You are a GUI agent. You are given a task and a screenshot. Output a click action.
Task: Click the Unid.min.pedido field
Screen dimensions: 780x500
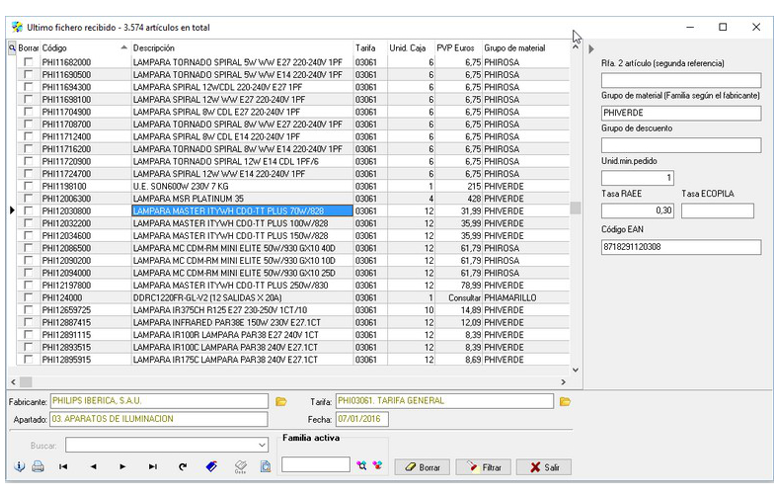[637, 178]
